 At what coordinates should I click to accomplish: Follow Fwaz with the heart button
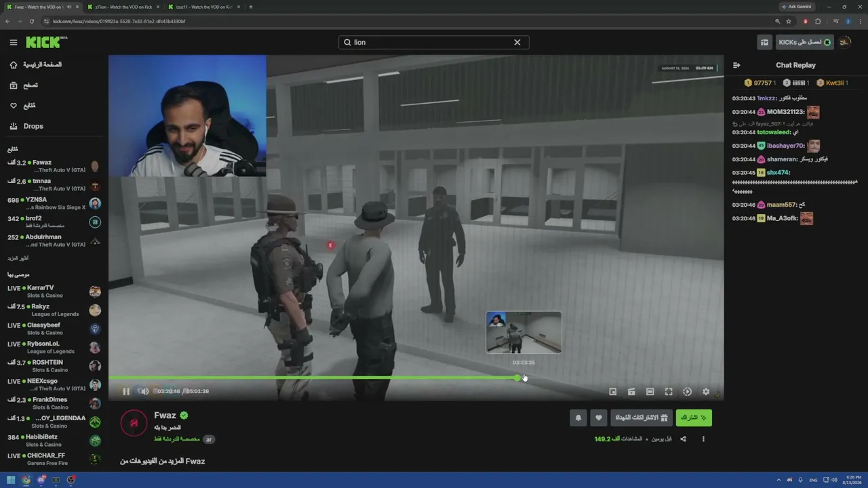598,418
